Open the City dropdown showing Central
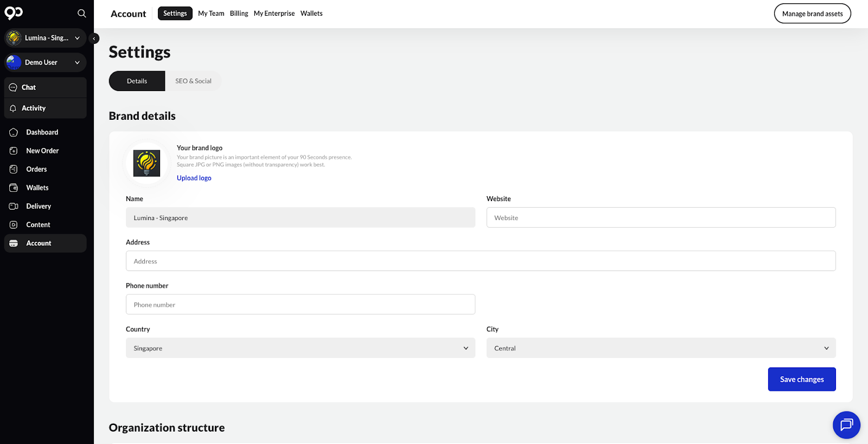Image resolution: width=868 pixels, height=444 pixels. click(x=660, y=348)
